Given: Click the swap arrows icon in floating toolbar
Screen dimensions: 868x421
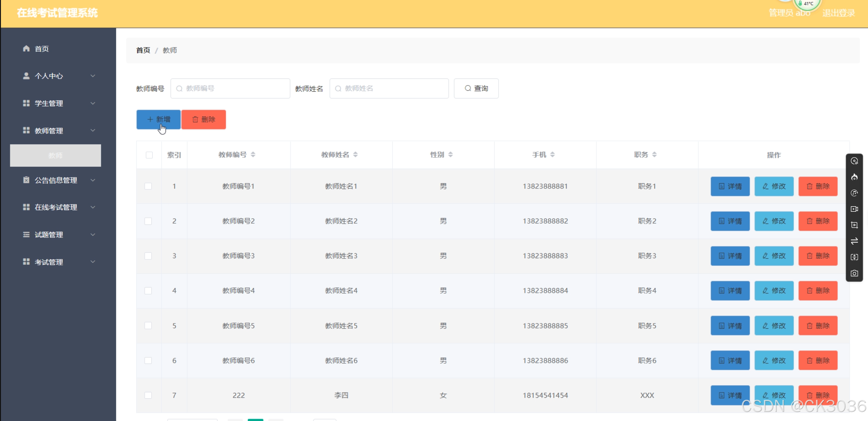Looking at the screenshot, I should click(x=854, y=241).
